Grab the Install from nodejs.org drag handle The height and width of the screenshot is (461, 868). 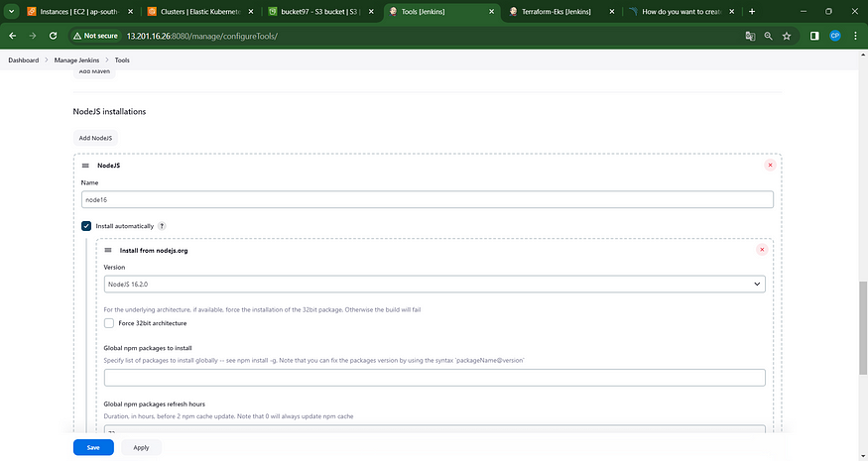(108, 250)
